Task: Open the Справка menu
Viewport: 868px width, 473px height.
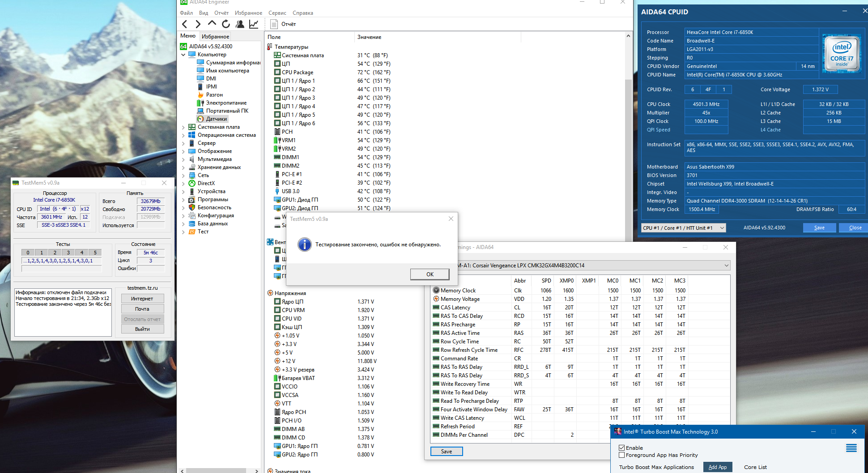Action: tap(302, 13)
